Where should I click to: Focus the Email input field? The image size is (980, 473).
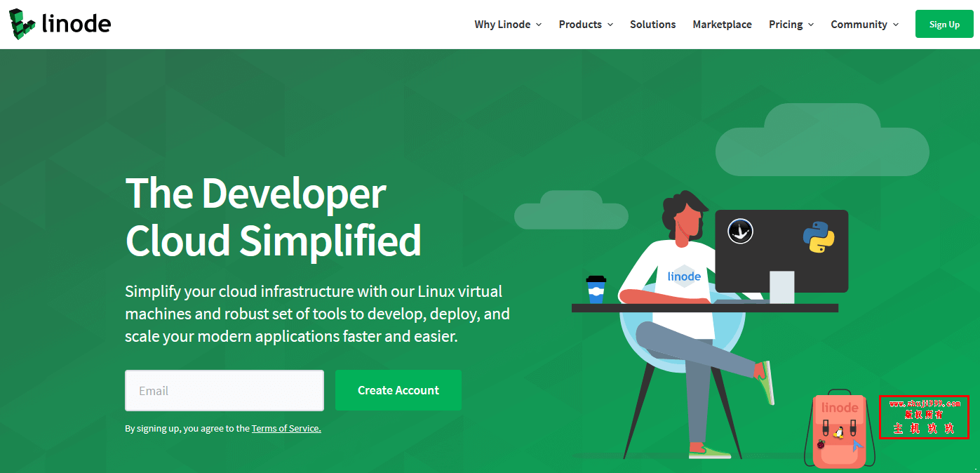(x=224, y=390)
